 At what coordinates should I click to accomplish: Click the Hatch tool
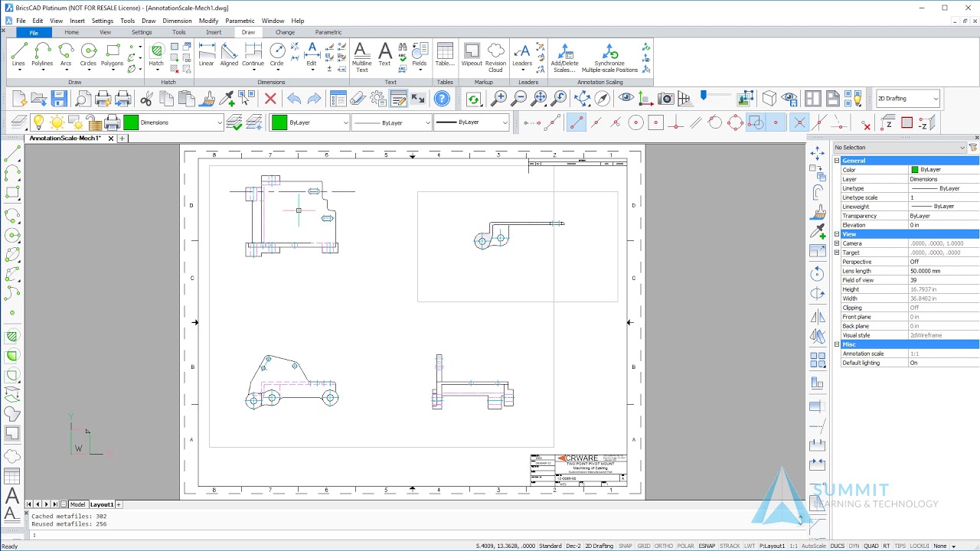(x=156, y=54)
